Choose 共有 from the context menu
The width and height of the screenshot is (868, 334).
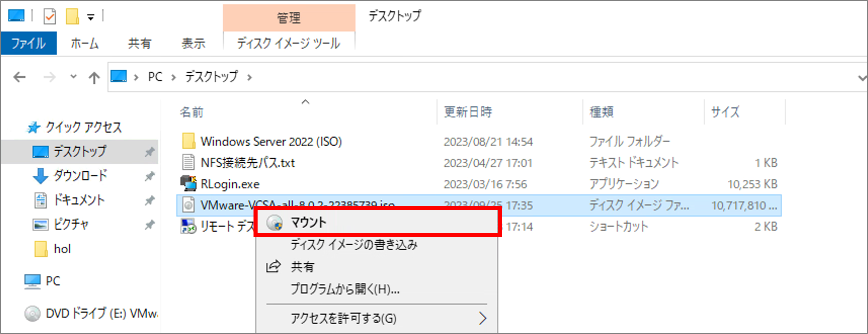[x=302, y=267]
